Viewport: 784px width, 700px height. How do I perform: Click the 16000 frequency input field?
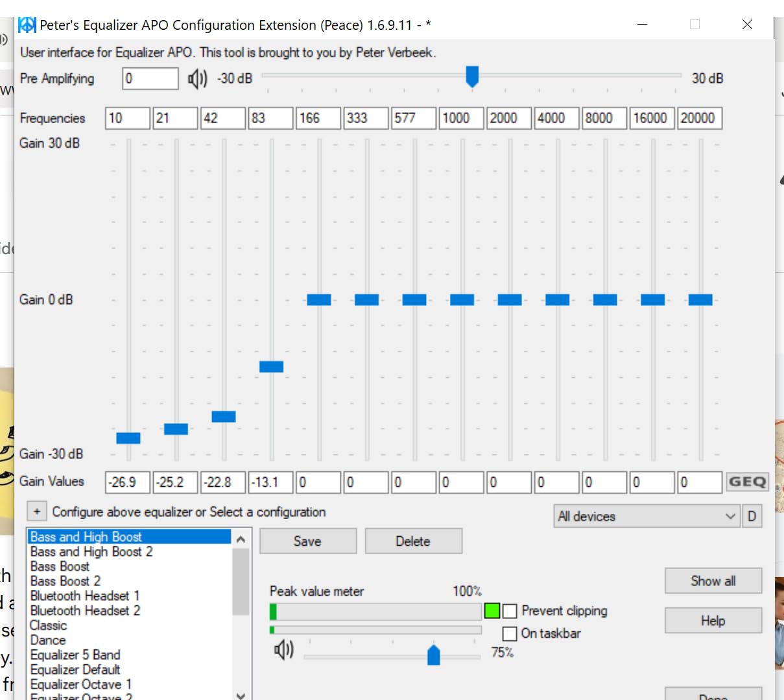(652, 118)
